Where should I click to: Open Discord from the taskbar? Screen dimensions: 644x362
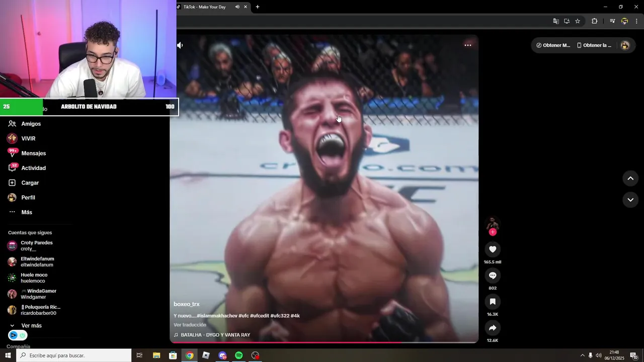(x=222, y=355)
